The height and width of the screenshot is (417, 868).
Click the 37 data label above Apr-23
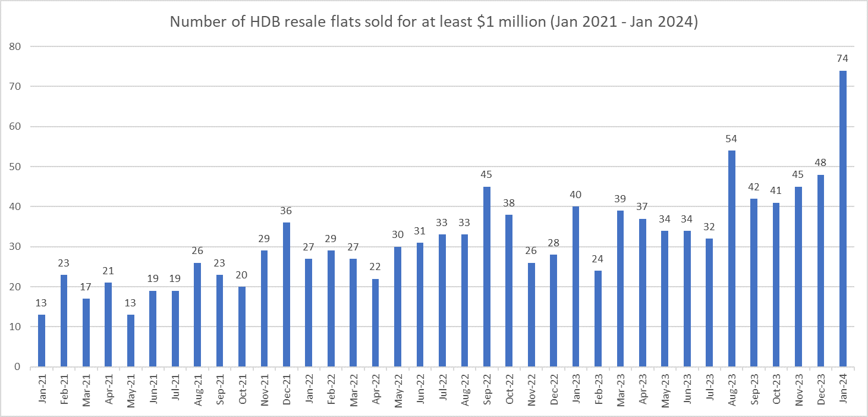pyautogui.click(x=643, y=206)
